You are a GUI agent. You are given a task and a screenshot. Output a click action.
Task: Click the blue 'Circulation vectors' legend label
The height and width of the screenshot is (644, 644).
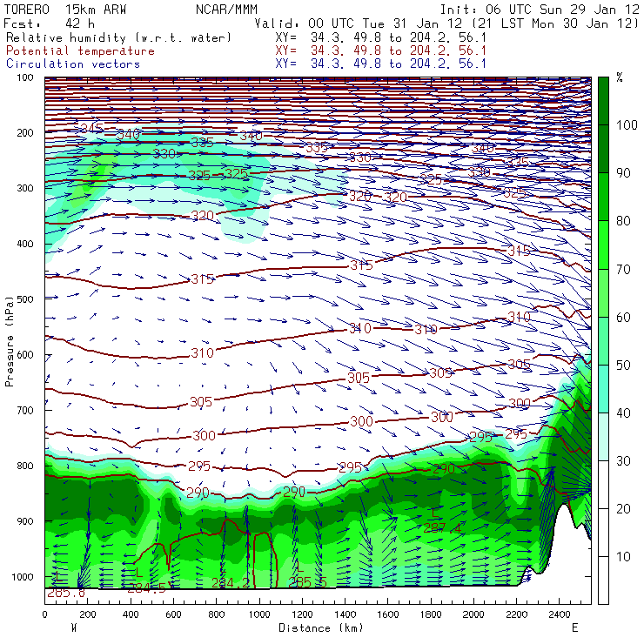(x=73, y=64)
